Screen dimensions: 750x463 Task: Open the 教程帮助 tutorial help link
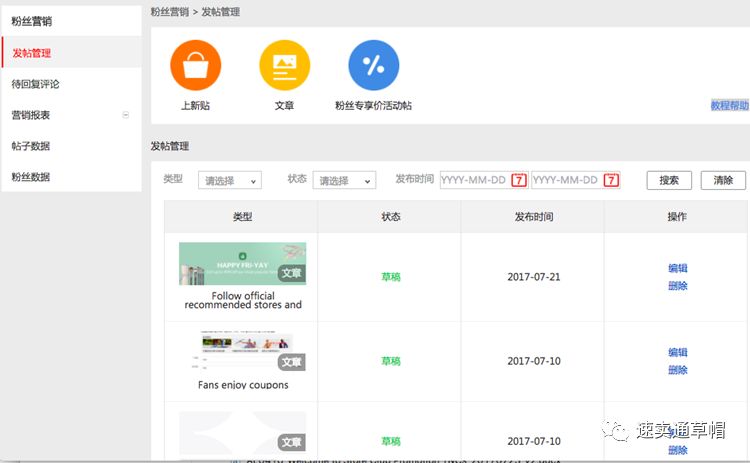pyautogui.click(x=729, y=105)
